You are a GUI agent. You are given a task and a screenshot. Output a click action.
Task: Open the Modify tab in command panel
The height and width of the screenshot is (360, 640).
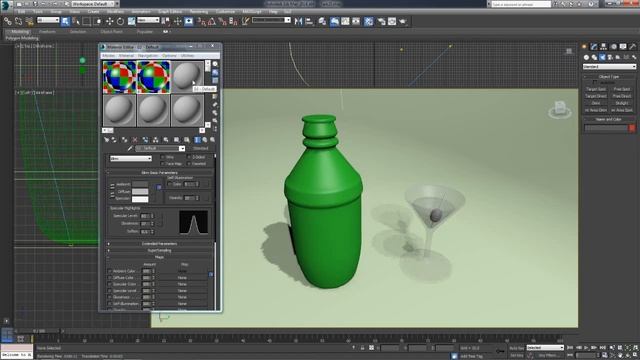(594, 47)
